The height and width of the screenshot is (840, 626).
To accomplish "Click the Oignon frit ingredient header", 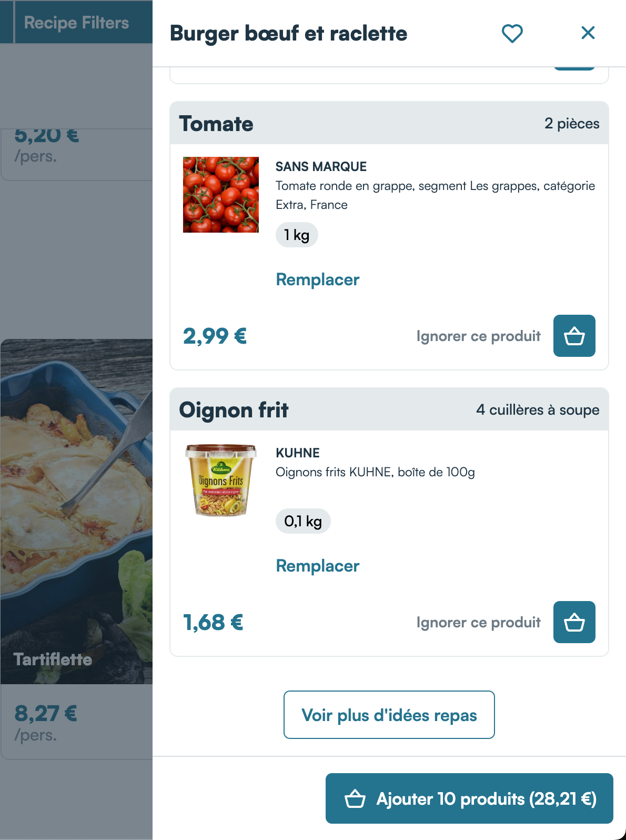I will pyautogui.click(x=389, y=409).
